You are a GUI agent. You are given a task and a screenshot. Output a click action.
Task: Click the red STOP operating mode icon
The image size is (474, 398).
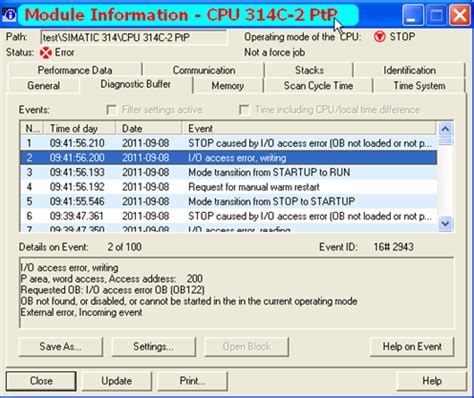click(x=379, y=37)
